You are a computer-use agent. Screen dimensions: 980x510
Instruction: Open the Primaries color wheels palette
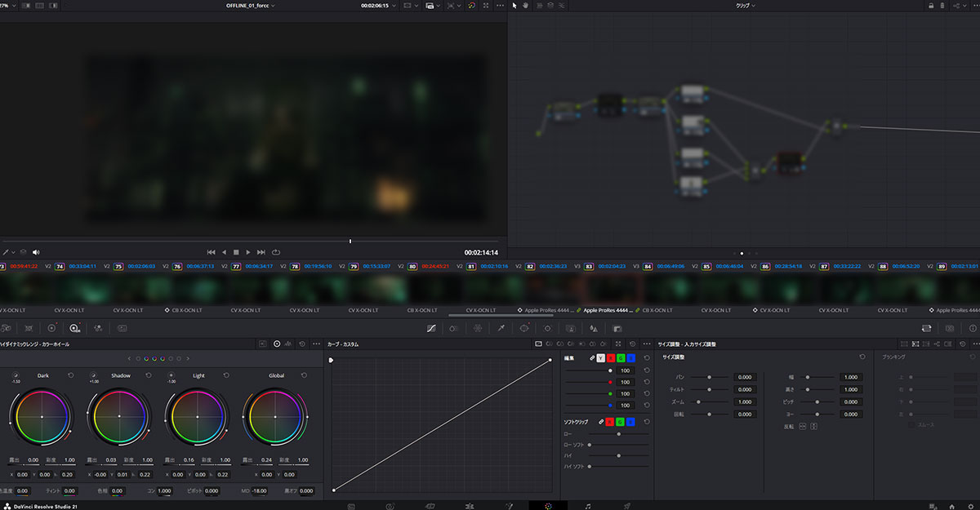point(51,327)
